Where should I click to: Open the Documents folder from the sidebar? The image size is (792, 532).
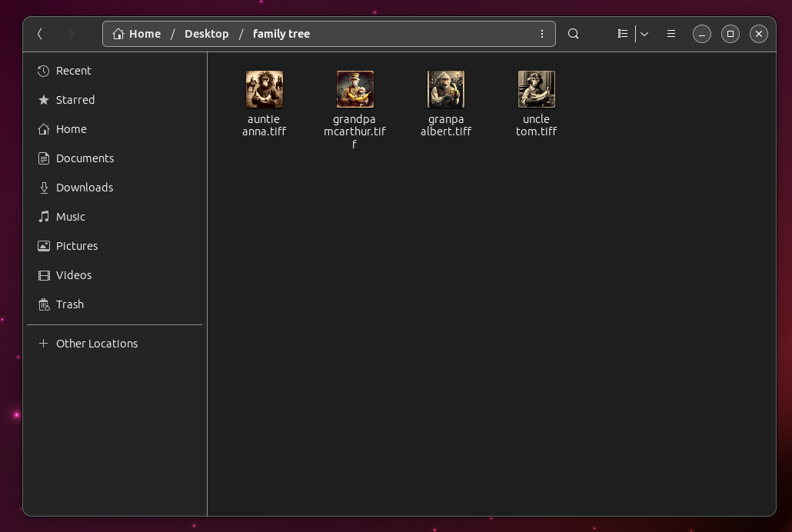coord(85,158)
